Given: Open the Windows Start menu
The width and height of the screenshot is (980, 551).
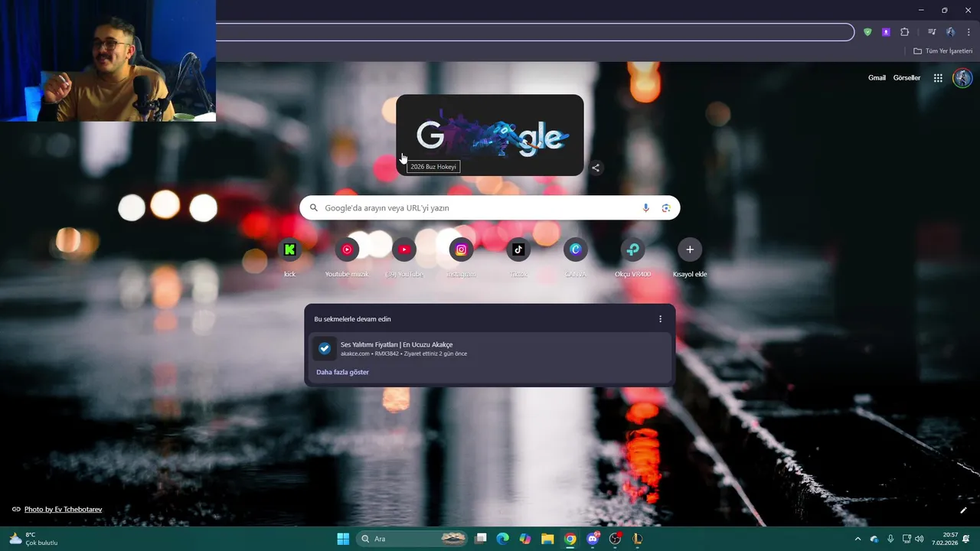Looking at the screenshot, I should pyautogui.click(x=343, y=539).
